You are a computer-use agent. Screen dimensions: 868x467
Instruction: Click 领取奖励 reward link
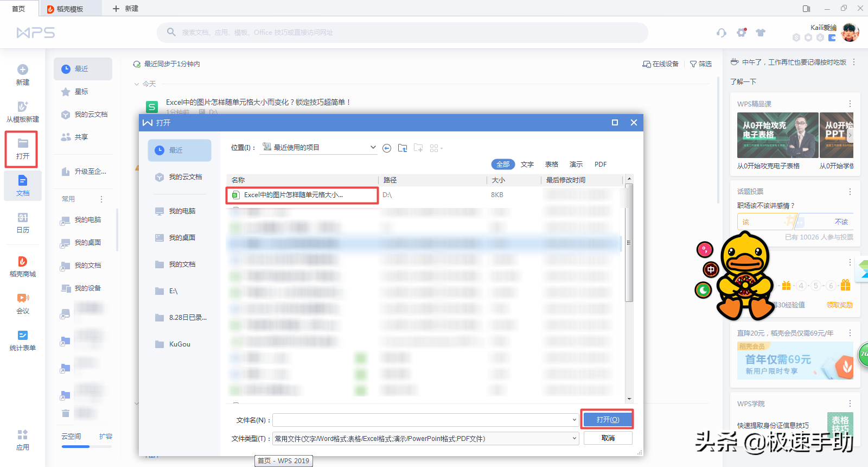(839, 305)
